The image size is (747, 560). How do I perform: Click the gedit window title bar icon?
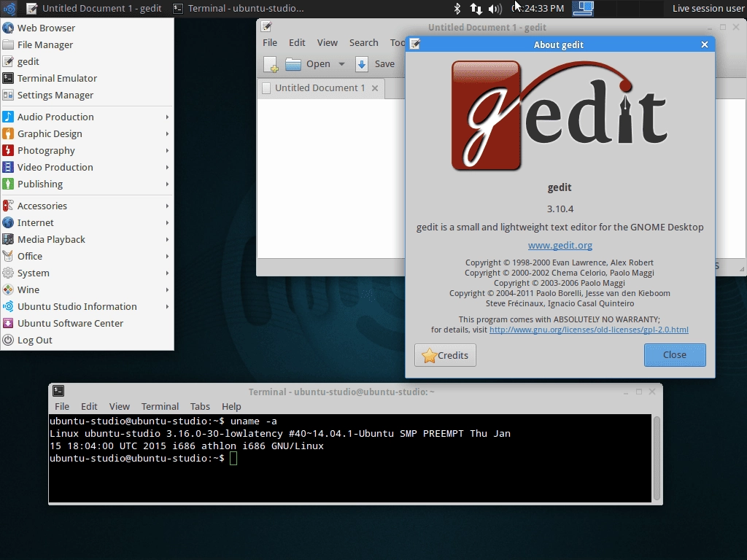click(x=266, y=27)
